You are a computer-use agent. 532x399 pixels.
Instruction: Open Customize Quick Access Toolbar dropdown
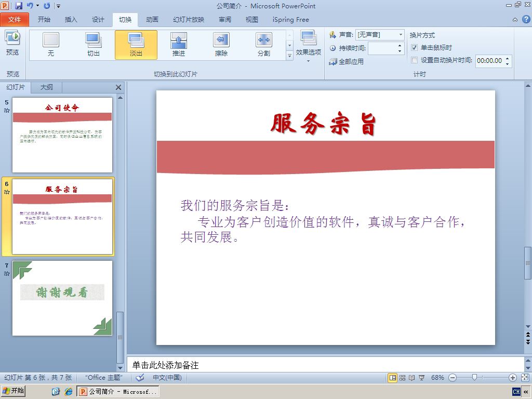(58, 6)
